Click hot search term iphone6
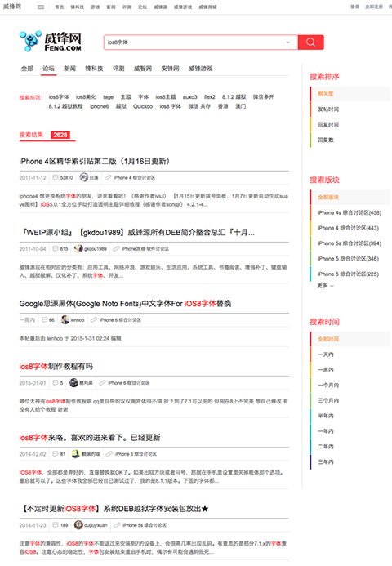This screenshot has width=392, height=566. [100, 106]
